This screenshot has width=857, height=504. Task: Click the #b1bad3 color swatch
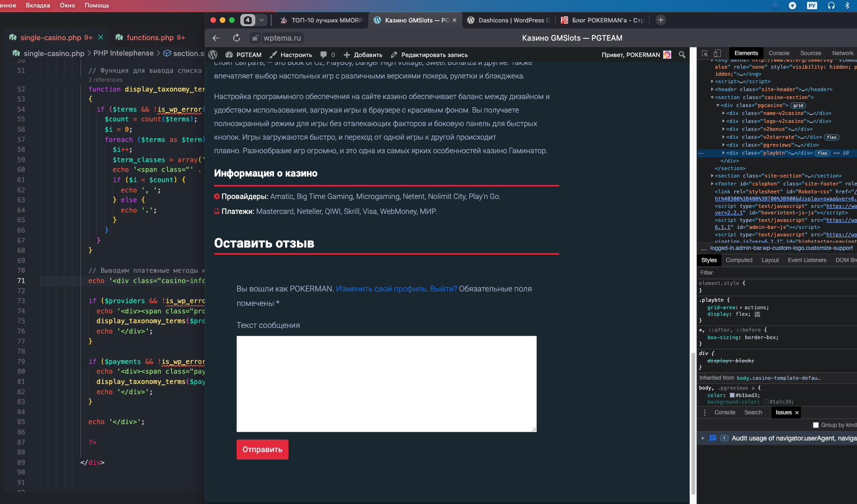tap(732, 395)
